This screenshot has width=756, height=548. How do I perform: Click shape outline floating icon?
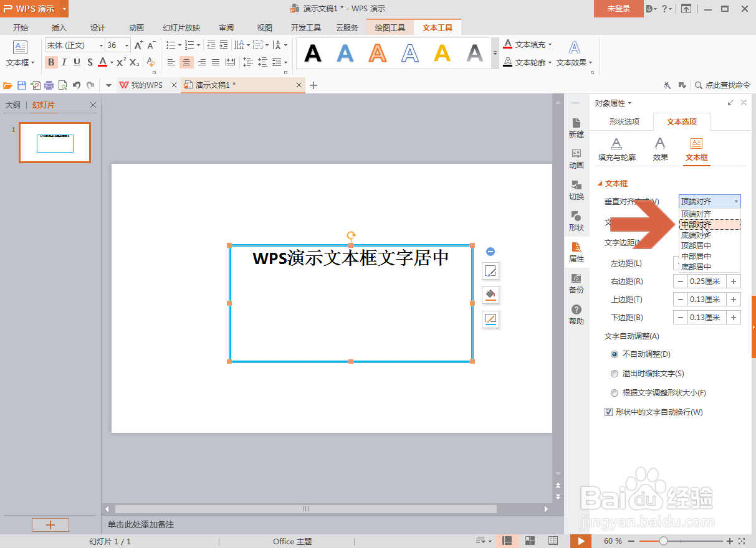pos(490,319)
